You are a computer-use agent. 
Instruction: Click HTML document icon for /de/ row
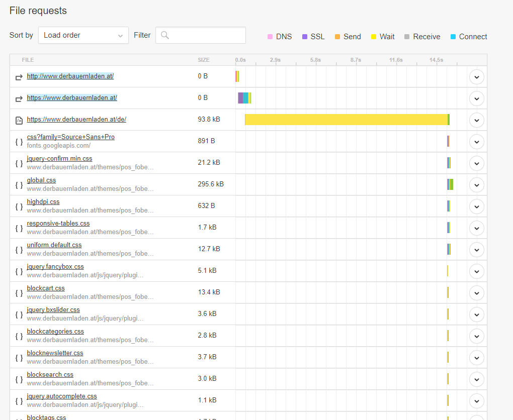(x=19, y=120)
